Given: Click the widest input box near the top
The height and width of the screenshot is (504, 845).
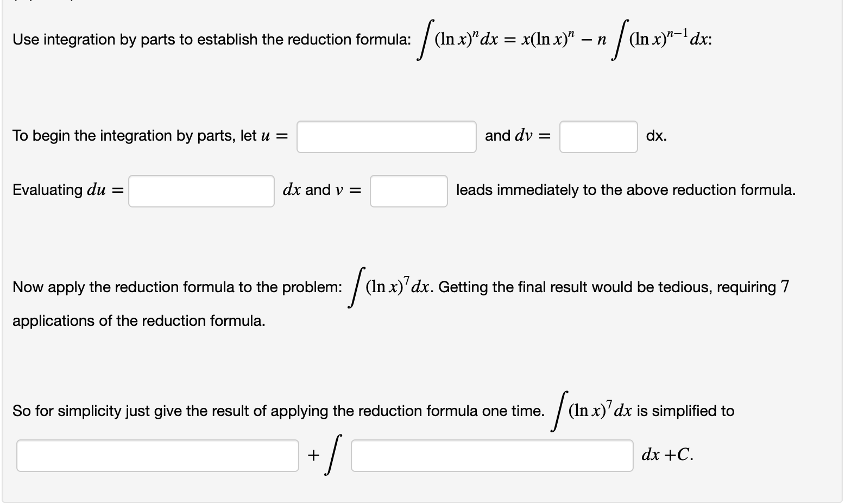Looking at the screenshot, I should point(386,137).
